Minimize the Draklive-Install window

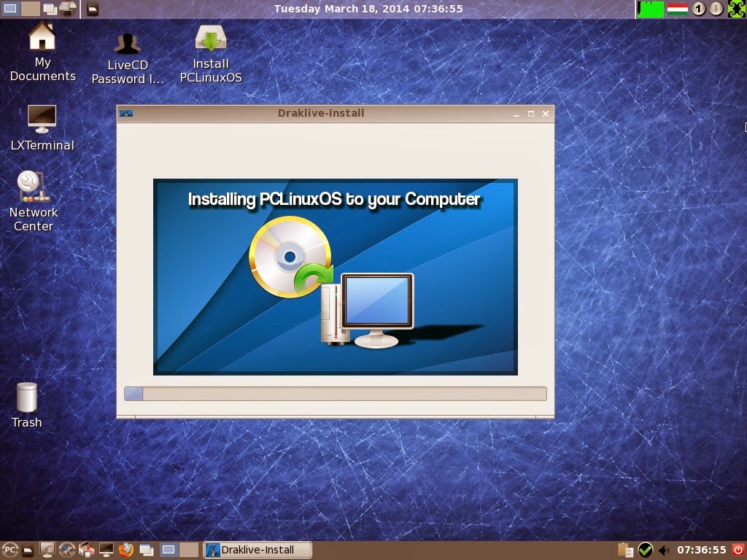click(x=516, y=114)
